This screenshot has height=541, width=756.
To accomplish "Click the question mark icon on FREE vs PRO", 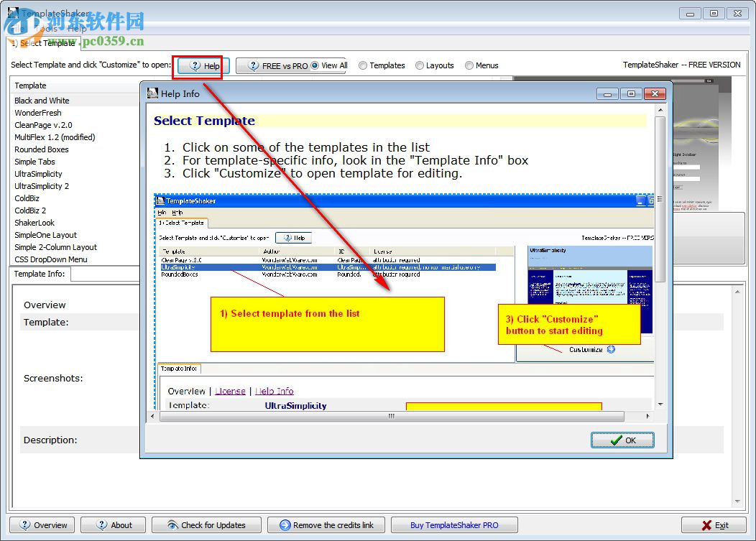I will 254,65.
